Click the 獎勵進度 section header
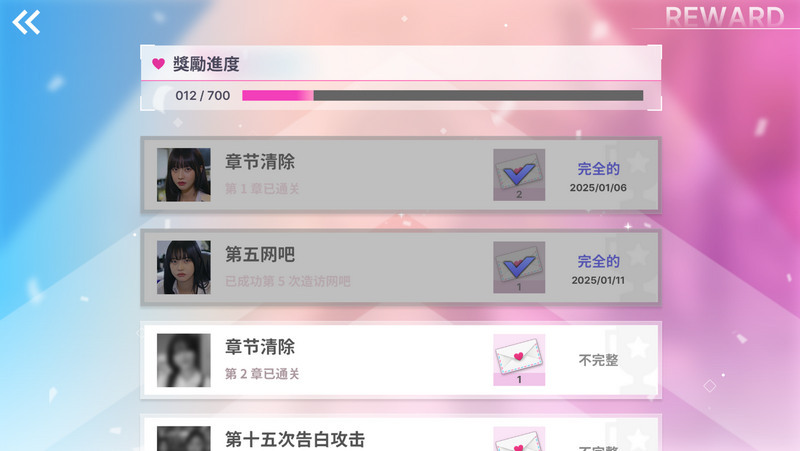 pos(206,64)
